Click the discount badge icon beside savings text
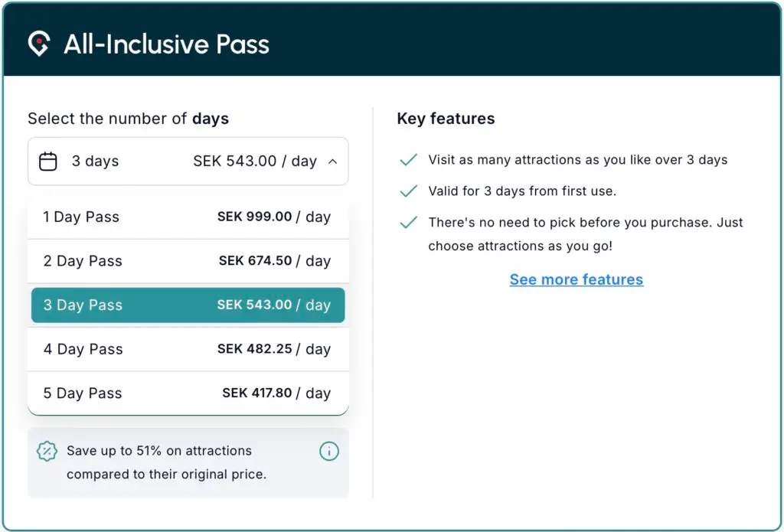784x532 pixels. point(47,452)
